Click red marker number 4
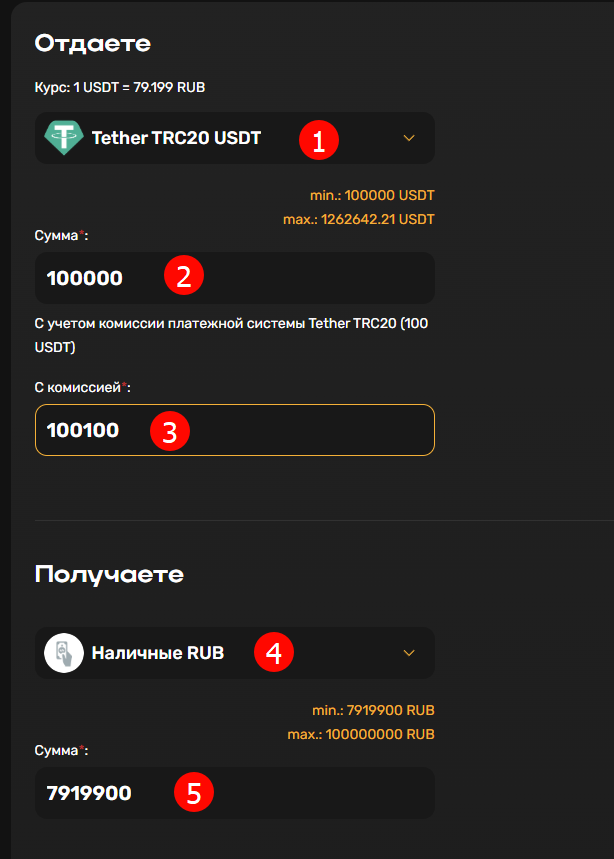This screenshot has width=614, height=859. click(274, 652)
